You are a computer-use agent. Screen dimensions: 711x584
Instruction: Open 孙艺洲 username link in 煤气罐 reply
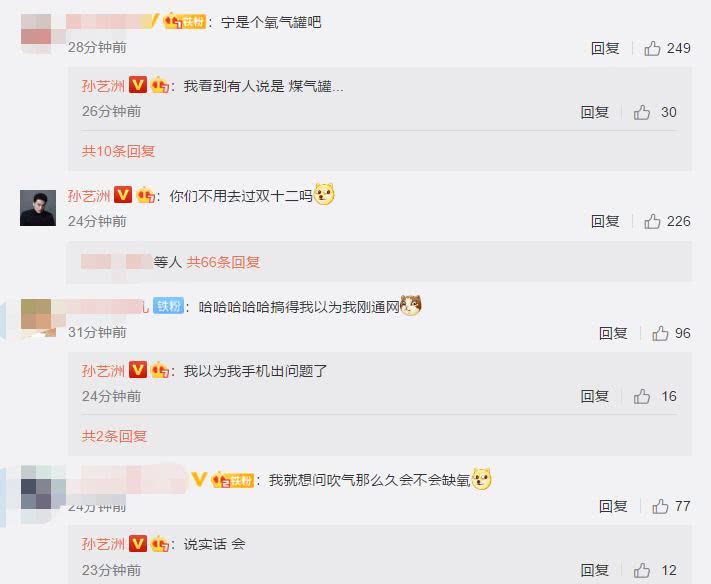[103, 86]
